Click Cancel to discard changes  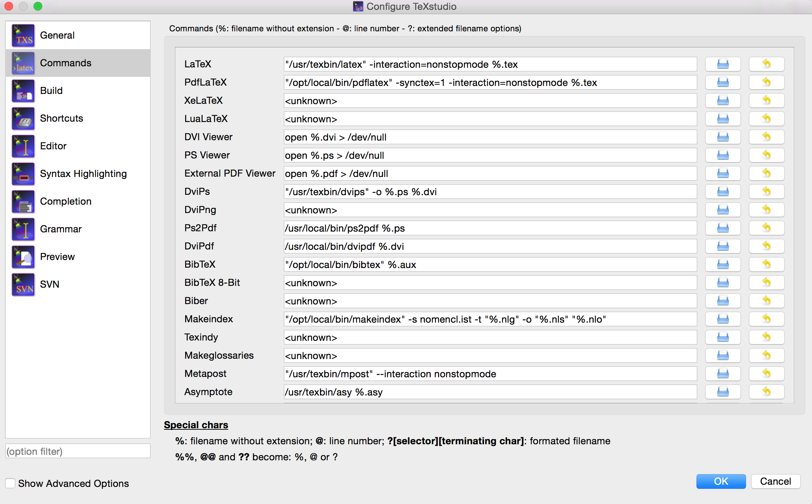[x=776, y=481]
